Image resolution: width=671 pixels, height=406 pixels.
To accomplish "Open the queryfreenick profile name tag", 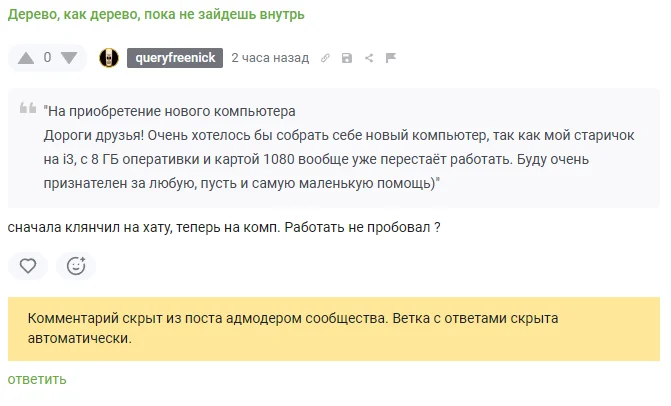I will (175, 58).
